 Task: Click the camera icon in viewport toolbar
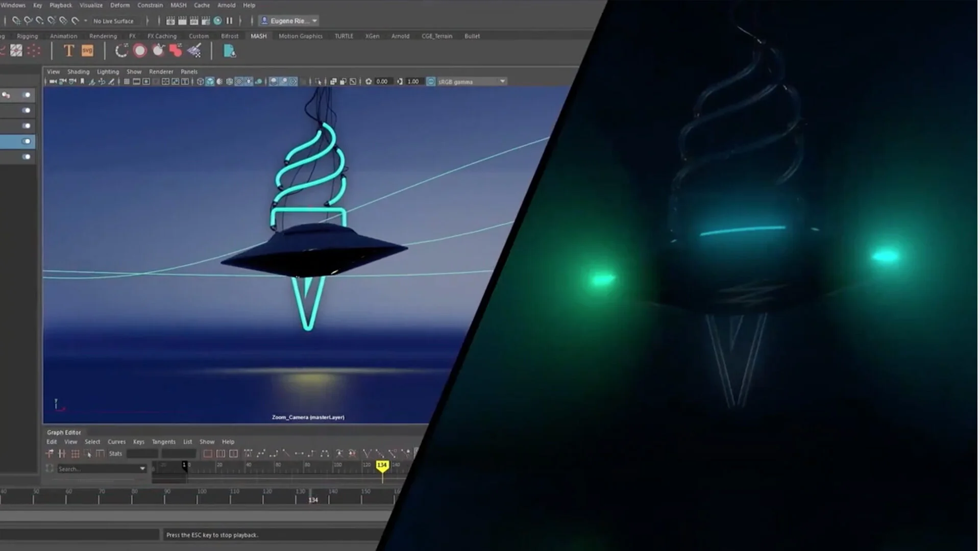pos(53,82)
